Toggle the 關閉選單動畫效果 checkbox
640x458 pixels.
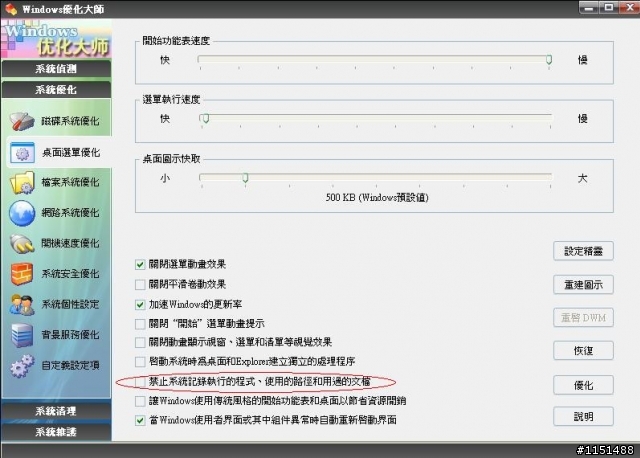pyautogui.click(x=140, y=265)
